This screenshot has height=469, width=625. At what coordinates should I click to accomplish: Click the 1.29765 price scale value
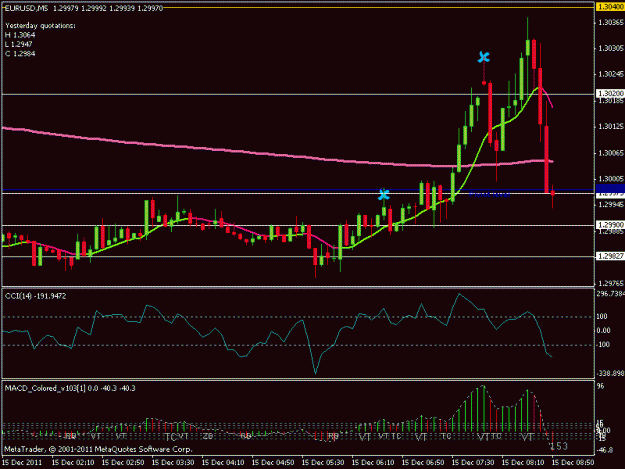tap(611, 283)
